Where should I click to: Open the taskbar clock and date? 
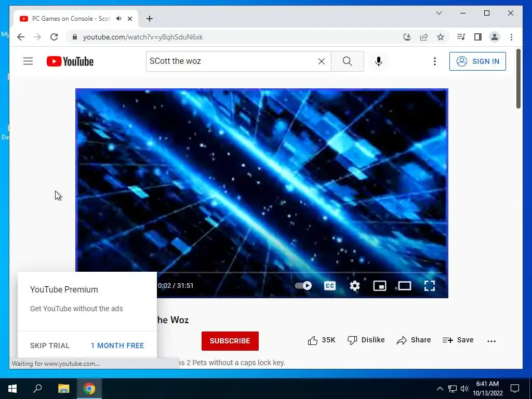pos(487,389)
